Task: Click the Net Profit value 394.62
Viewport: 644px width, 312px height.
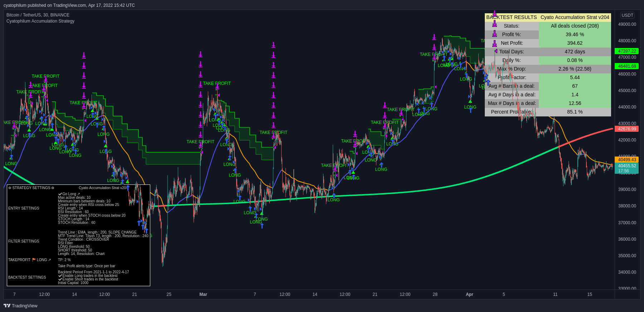Action: (575, 43)
